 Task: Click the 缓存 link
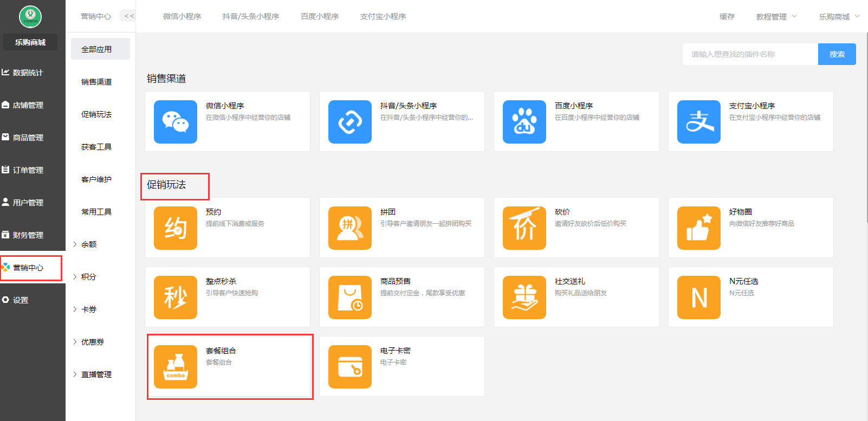click(x=727, y=17)
